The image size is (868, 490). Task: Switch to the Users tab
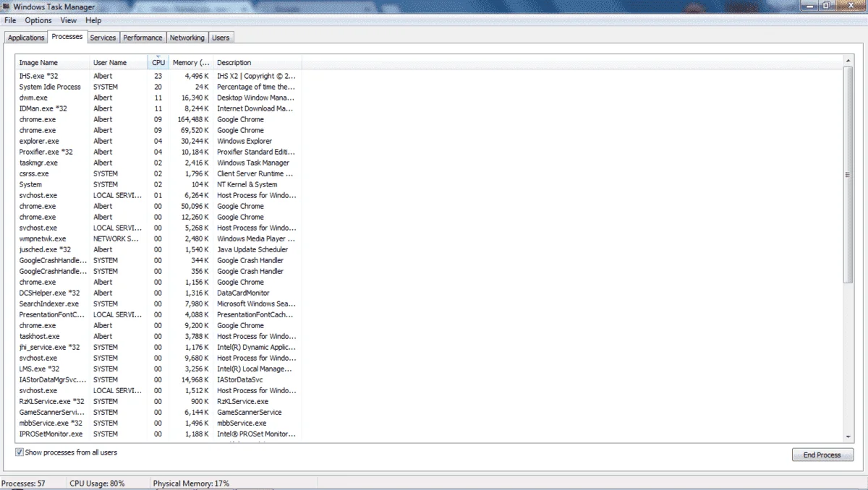click(x=221, y=38)
